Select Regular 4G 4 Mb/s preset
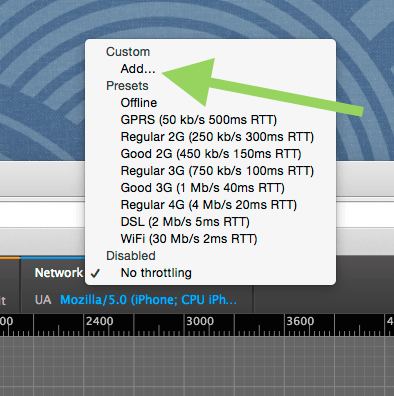The height and width of the screenshot is (396, 394). [210, 205]
